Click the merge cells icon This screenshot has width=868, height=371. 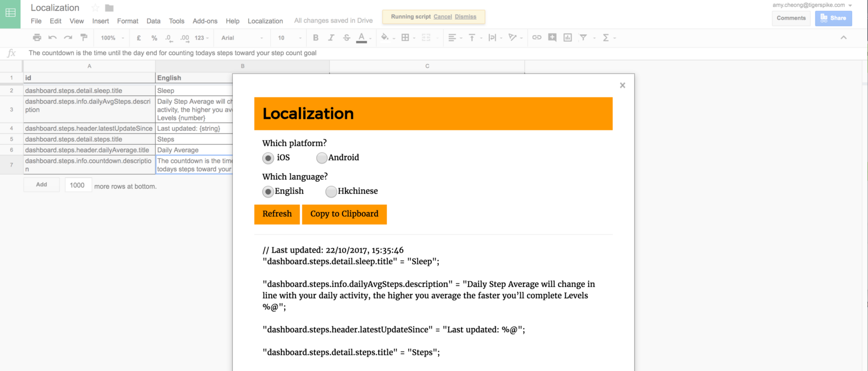(x=426, y=38)
